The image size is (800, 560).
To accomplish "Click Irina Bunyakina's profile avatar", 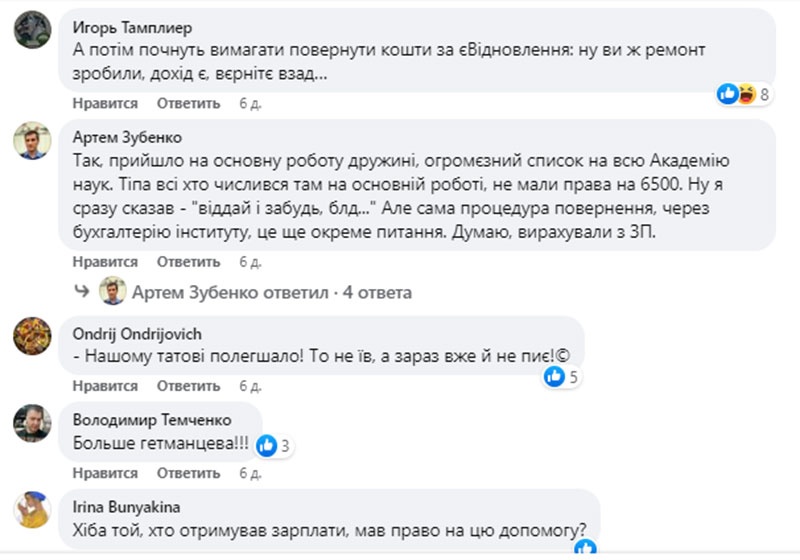I will 32,509.
